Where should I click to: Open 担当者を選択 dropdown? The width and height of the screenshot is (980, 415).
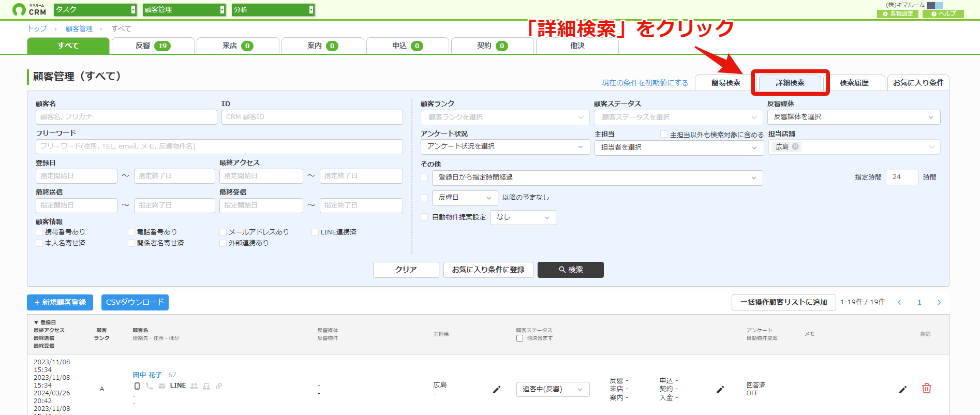679,147
